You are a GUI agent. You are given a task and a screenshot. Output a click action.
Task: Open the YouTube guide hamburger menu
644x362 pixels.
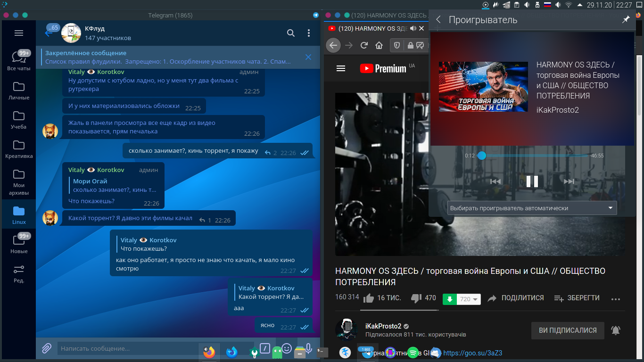pyautogui.click(x=341, y=68)
